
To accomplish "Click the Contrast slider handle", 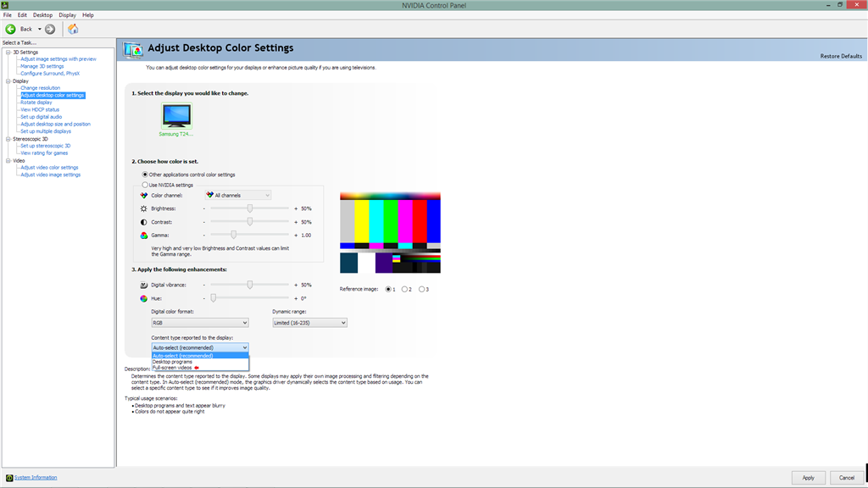I will tap(250, 221).
